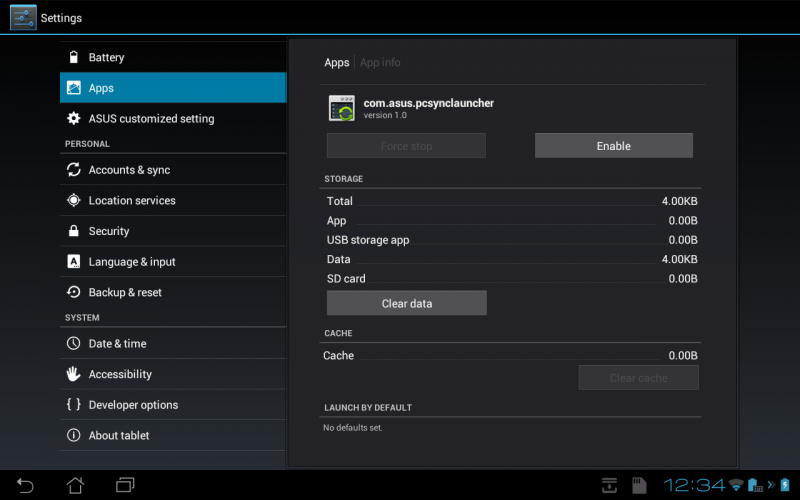Open About tablet

click(173, 436)
